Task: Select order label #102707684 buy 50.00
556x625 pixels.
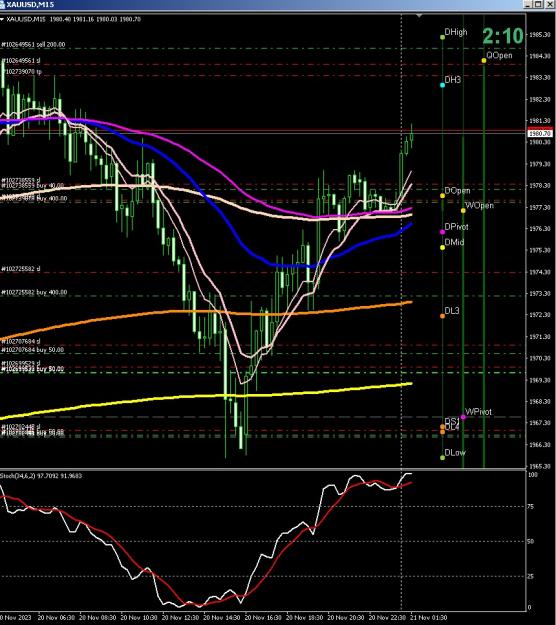Action: click(32, 350)
